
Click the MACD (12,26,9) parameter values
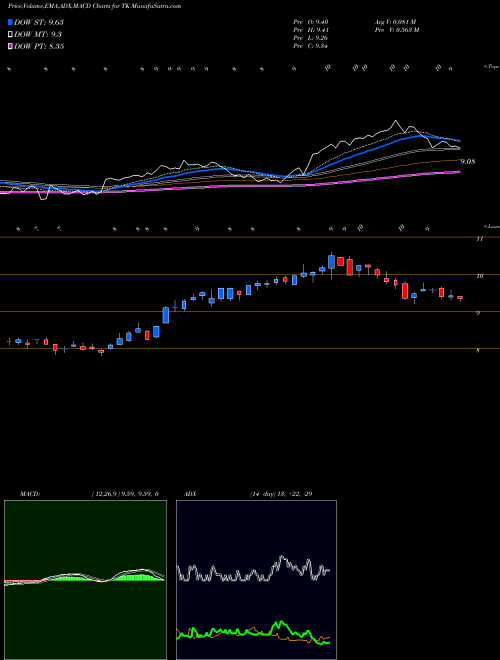tap(125, 494)
